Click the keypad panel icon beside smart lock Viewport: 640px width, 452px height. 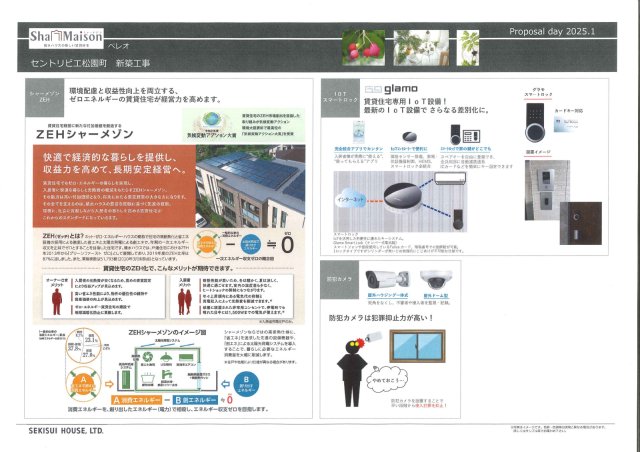(x=471, y=136)
